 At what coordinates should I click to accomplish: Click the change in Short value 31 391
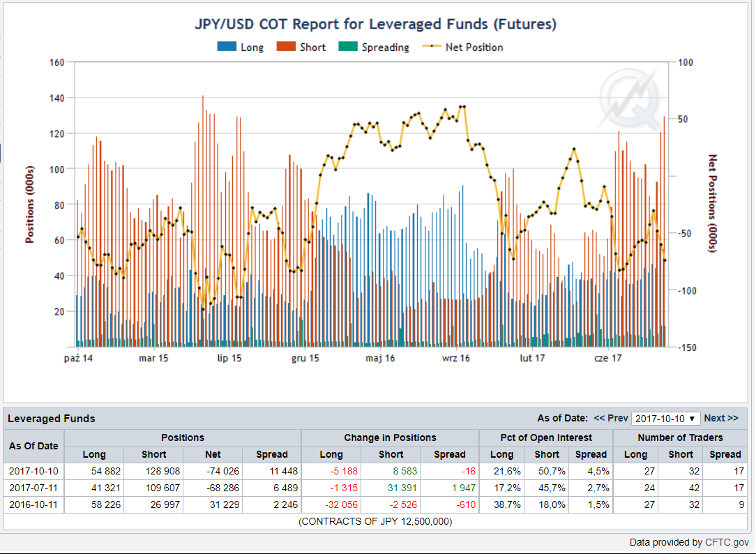402,488
